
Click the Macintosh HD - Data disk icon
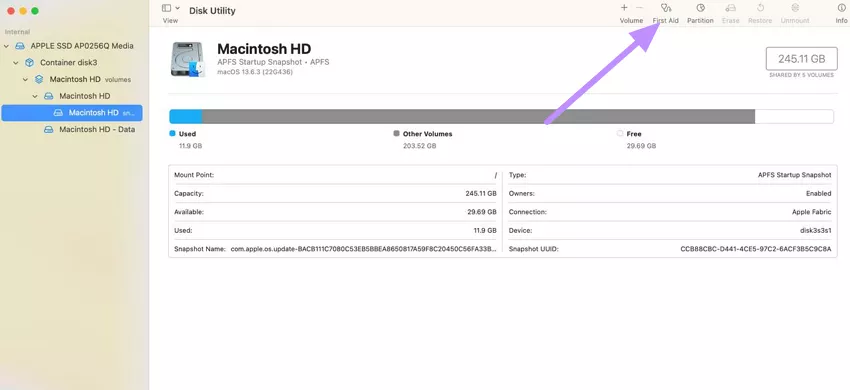click(x=49, y=130)
